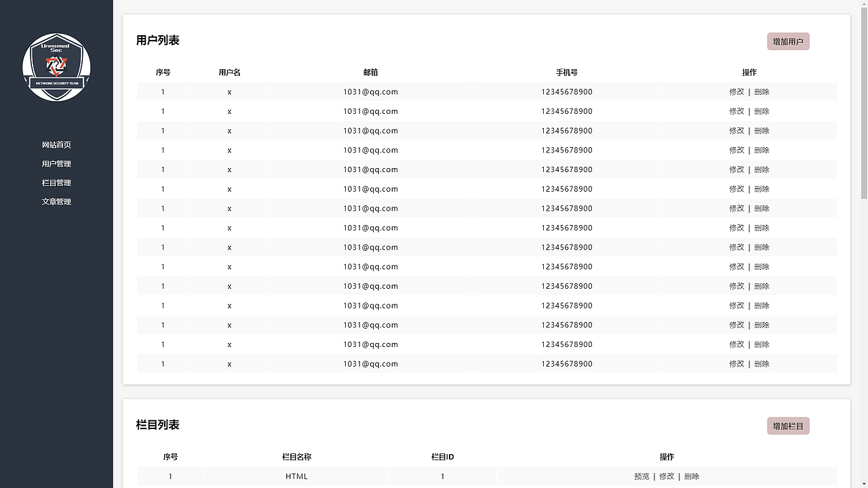
Task: Click the 用户列表 heading
Action: (157, 41)
